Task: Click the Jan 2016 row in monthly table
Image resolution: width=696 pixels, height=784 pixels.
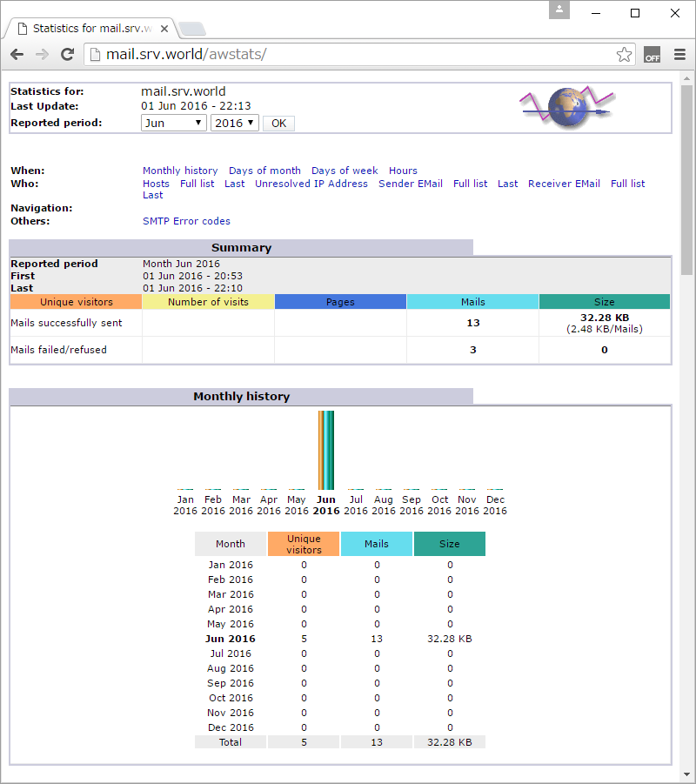Action: [x=340, y=565]
